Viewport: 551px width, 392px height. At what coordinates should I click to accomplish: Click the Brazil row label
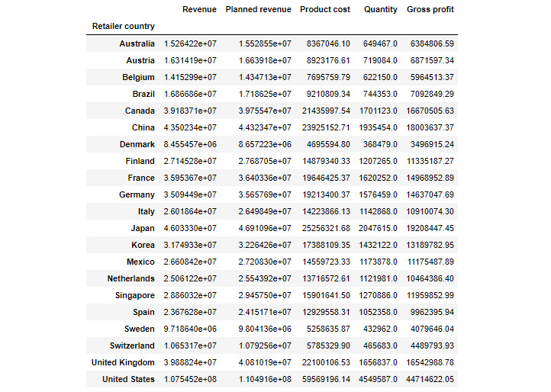142,95
